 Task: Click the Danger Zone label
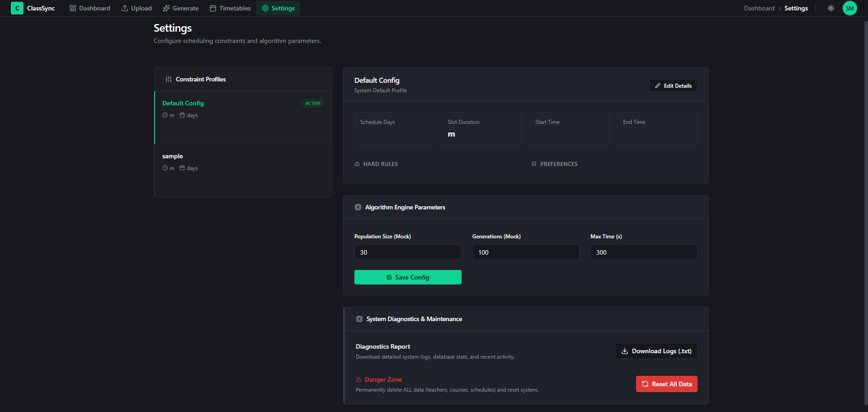click(383, 379)
